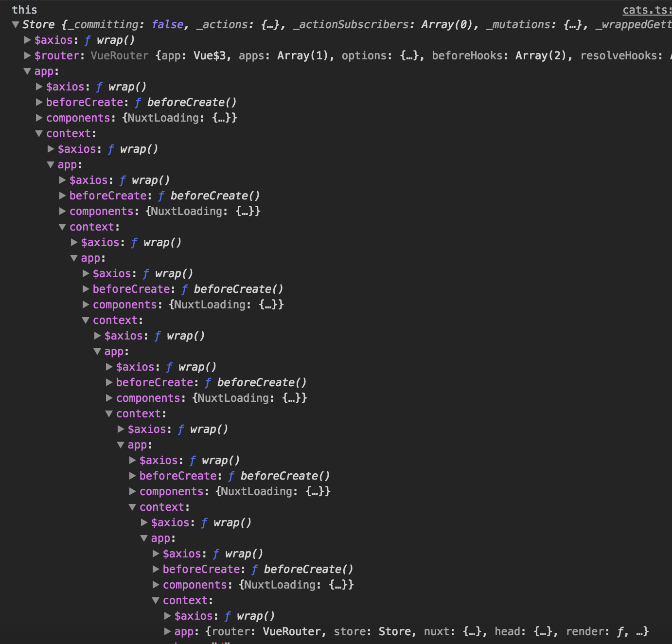
Task: Click 'beforeHooks: Array(2)' in $router row
Action: tap(499, 55)
